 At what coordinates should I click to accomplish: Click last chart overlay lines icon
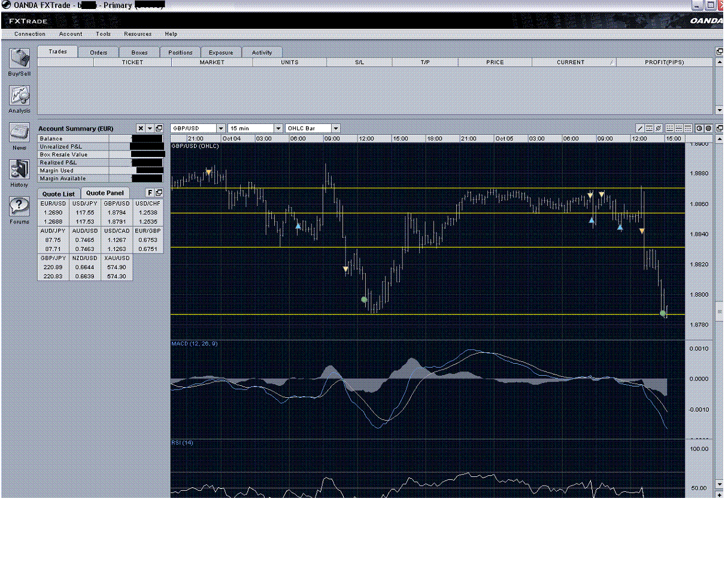(x=688, y=128)
